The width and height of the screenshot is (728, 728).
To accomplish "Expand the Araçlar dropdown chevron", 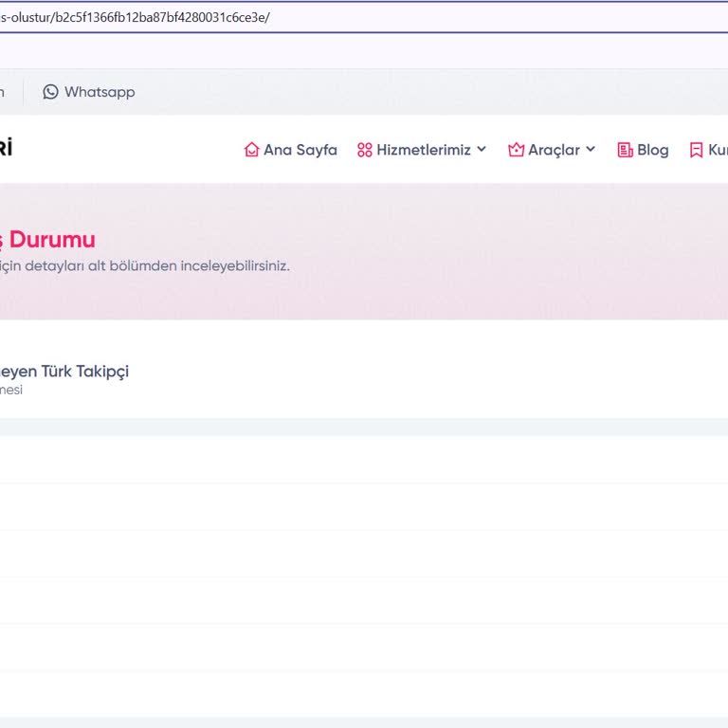I will [x=591, y=150].
